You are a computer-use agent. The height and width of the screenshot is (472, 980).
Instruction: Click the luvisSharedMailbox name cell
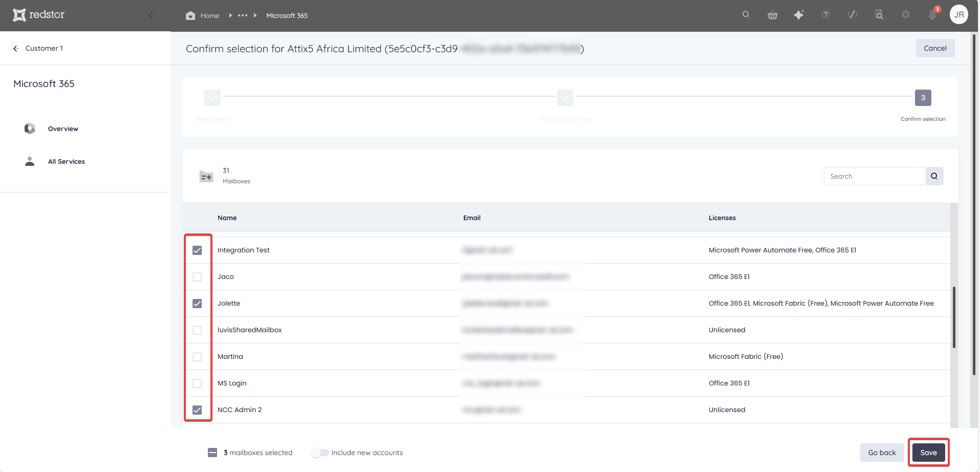coord(249,330)
